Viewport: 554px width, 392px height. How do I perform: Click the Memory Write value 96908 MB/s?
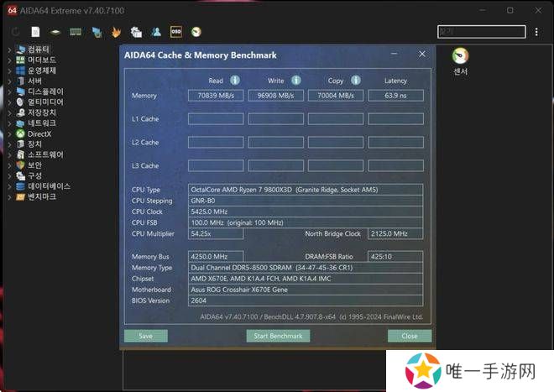click(275, 96)
